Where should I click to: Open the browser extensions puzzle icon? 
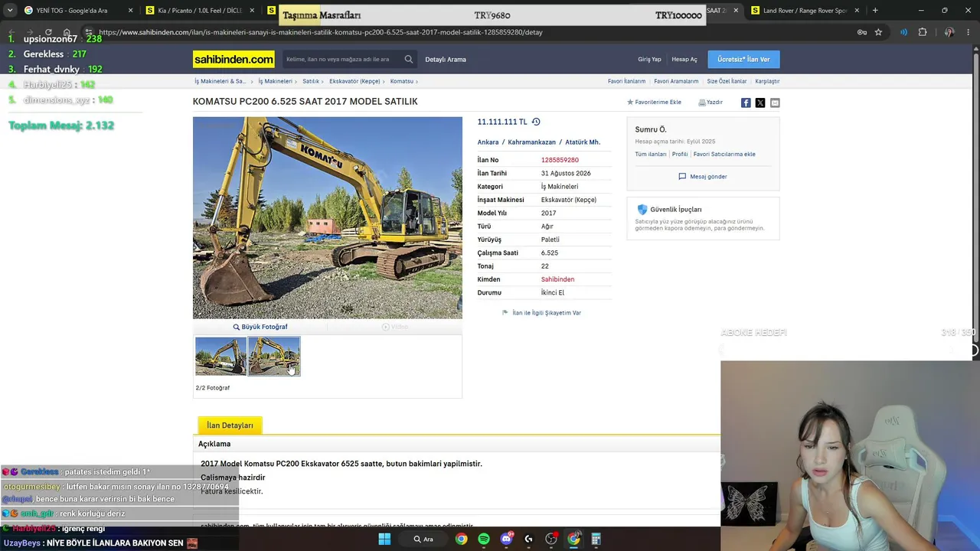pos(923,32)
